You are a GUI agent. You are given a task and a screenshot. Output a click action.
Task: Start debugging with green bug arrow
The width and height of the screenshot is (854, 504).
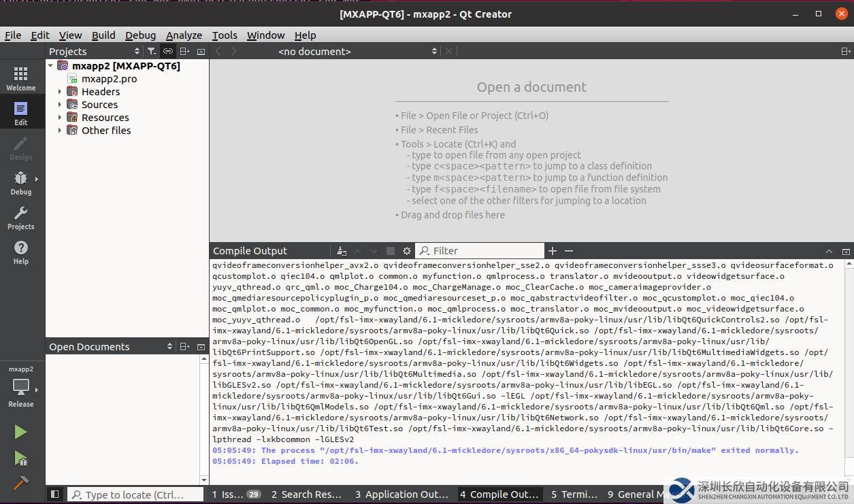click(21, 458)
